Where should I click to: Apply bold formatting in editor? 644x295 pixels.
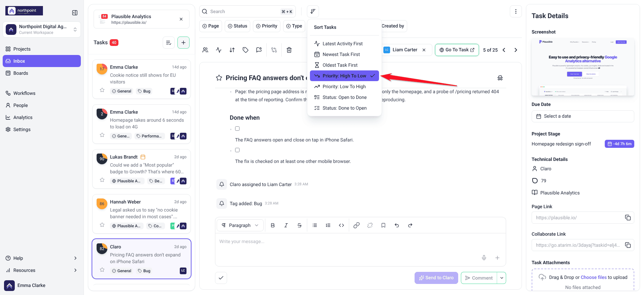pos(273,225)
